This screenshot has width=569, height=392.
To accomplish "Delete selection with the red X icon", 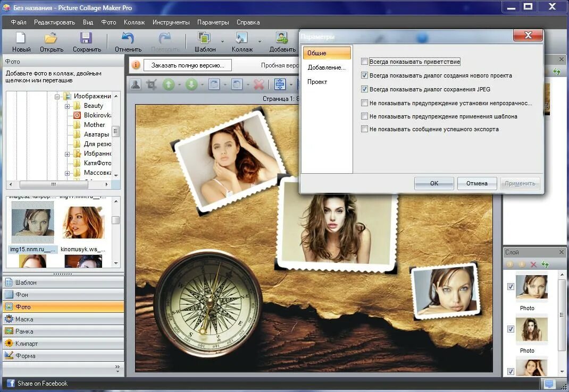I will tap(259, 84).
